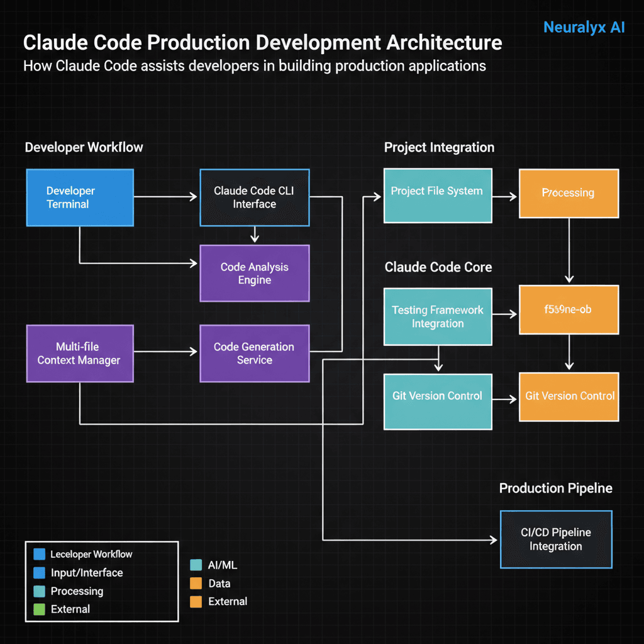
Task: Click the green External legend swatch
Action: click(x=40, y=609)
